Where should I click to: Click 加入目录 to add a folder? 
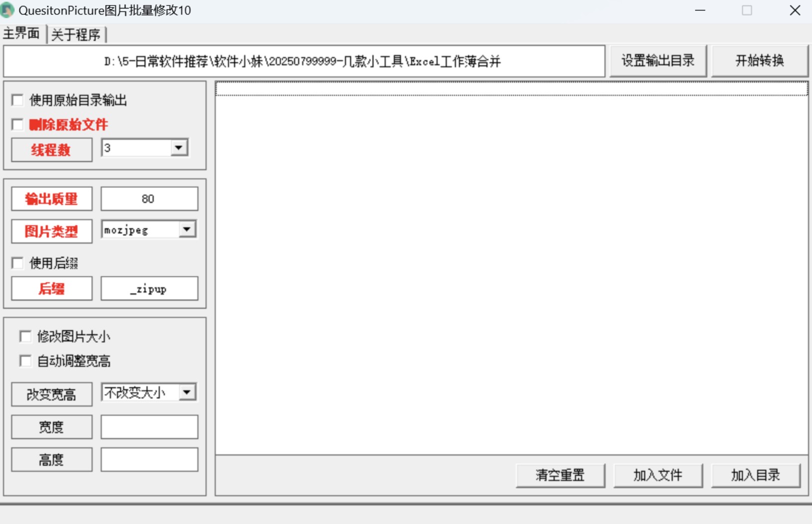tap(756, 475)
